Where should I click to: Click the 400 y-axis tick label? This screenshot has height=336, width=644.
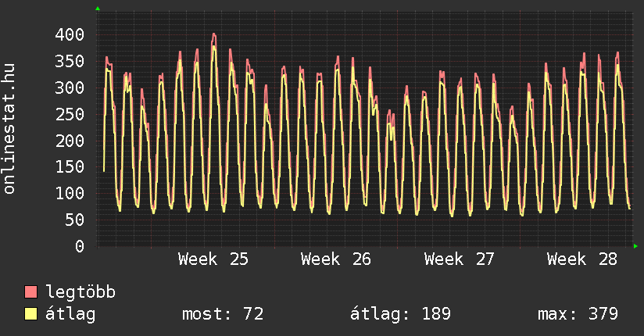tap(70, 34)
